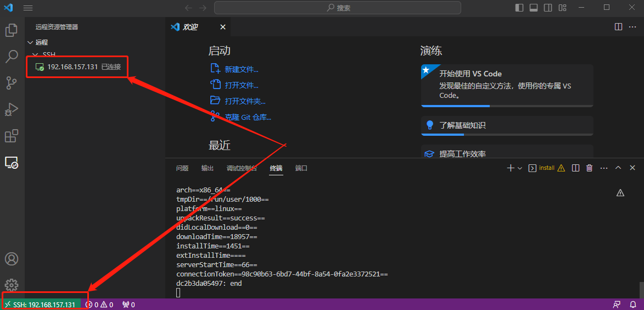Close the terminal panel
644x310 pixels.
(x=632, y=168)
